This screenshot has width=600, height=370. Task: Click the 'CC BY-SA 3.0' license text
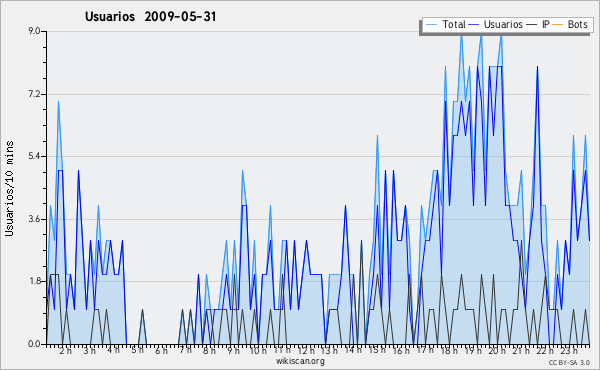[x=569, y=362]
